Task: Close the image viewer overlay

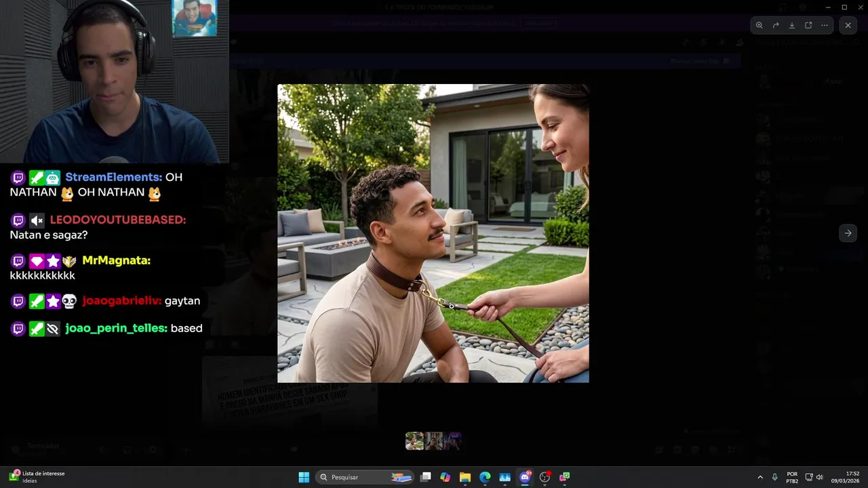Action: click(848, 25)
